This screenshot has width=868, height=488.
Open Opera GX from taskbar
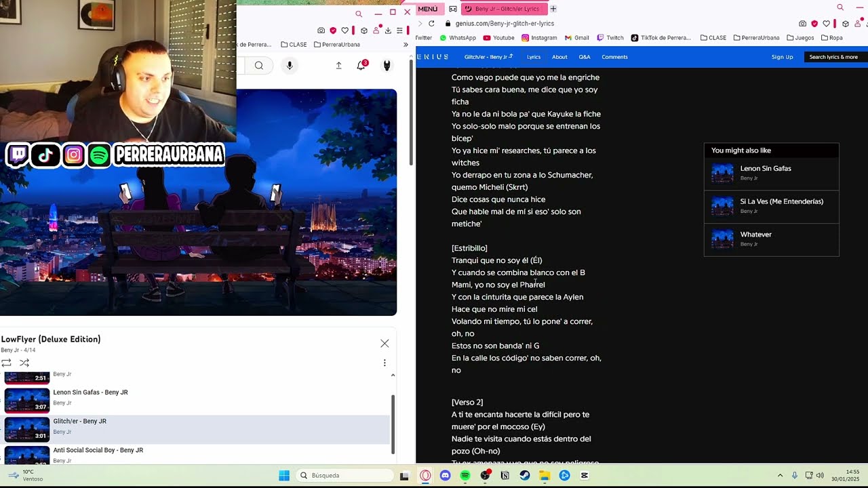(425, 476)
